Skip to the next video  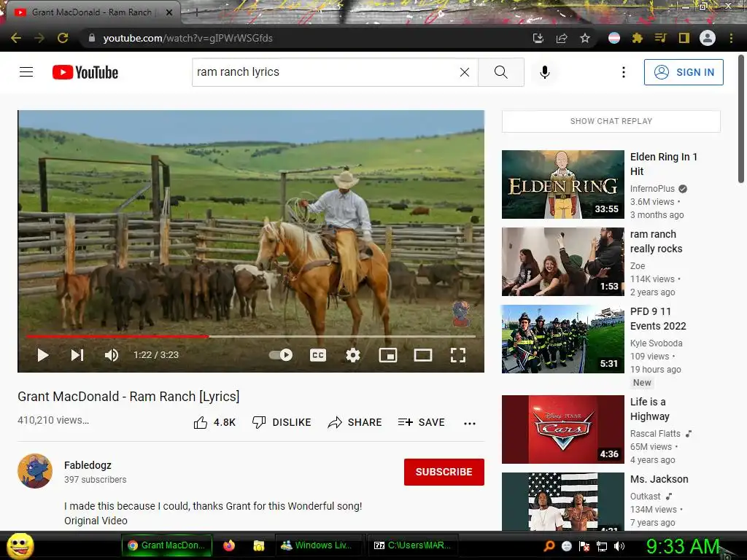click(77, 355)
